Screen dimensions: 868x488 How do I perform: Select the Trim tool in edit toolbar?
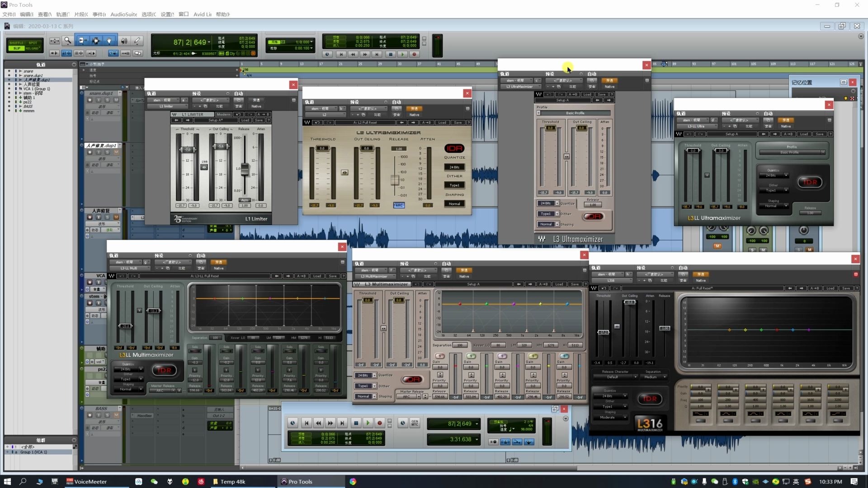[82, 41]
